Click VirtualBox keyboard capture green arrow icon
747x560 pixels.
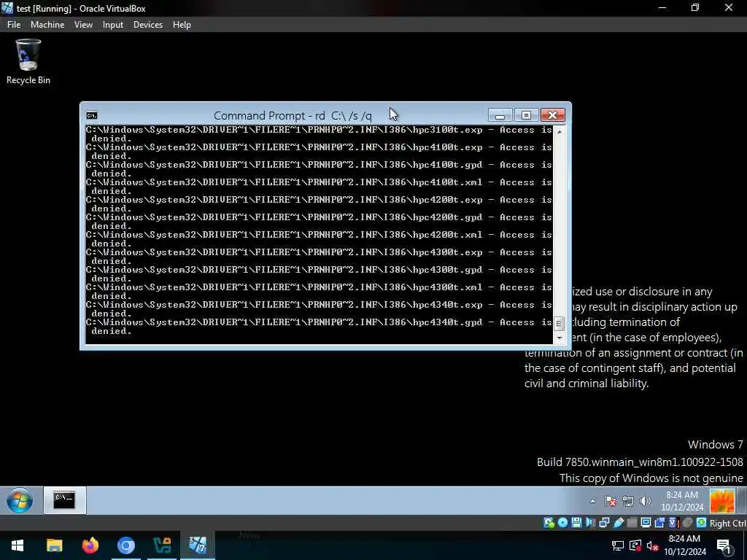tap(701, 523)
